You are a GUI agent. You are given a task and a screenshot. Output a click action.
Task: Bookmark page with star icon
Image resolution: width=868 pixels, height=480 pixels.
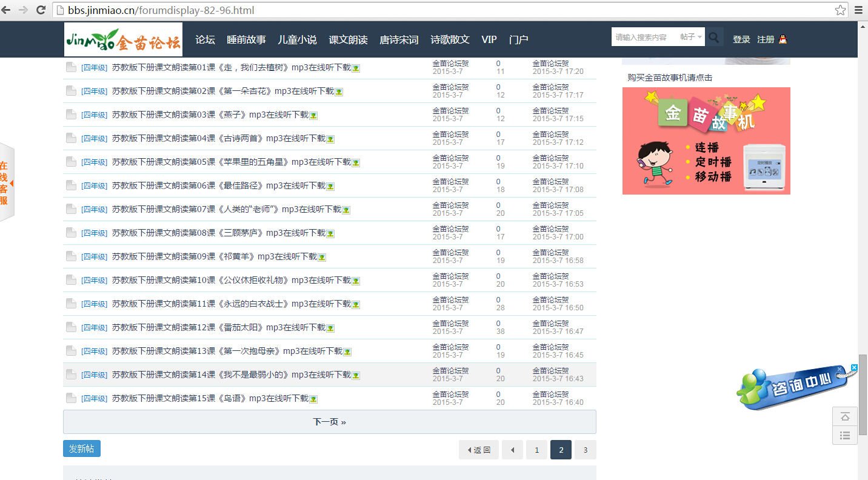pyautogui.click(x=840, y=10)
